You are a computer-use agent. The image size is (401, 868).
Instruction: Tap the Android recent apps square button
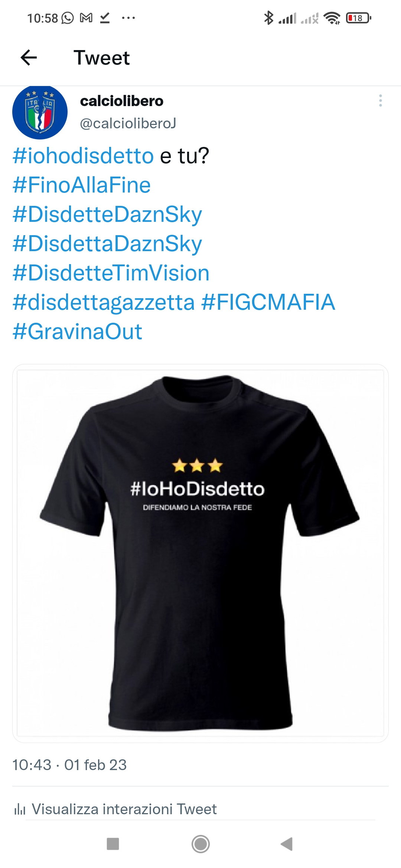click(x=113, y=844)
